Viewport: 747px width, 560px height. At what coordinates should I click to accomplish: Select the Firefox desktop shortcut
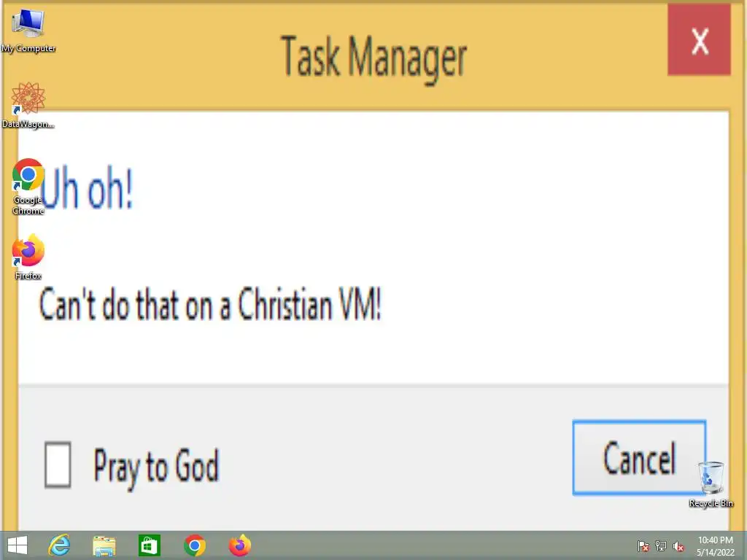(28, 257)
